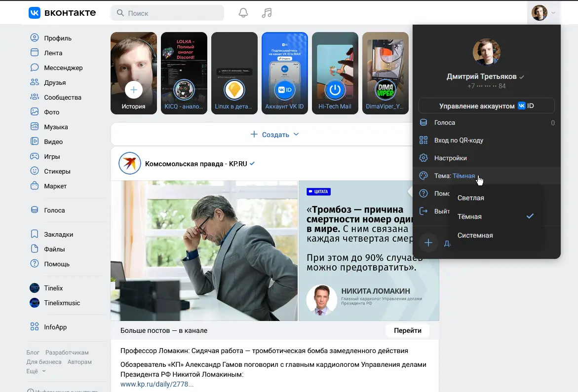Open the Hi-Tech Mail story thumbnail

tap(335, 73)
